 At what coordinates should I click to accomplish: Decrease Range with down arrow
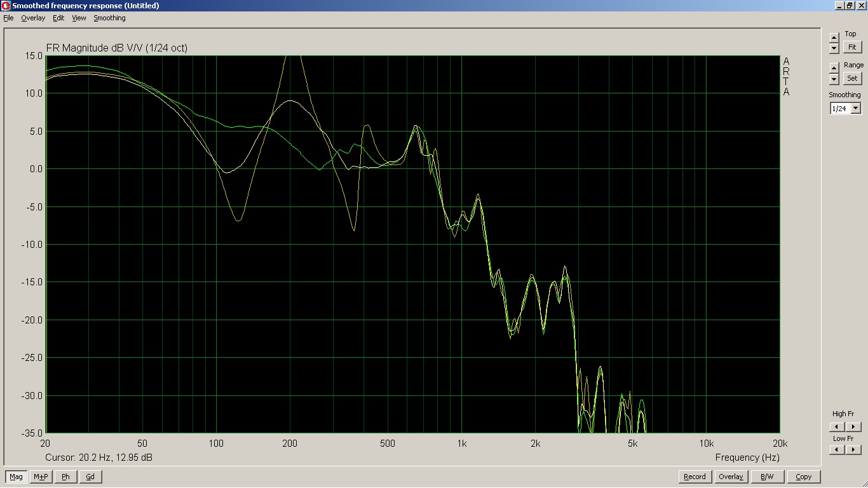coord(834,79)
